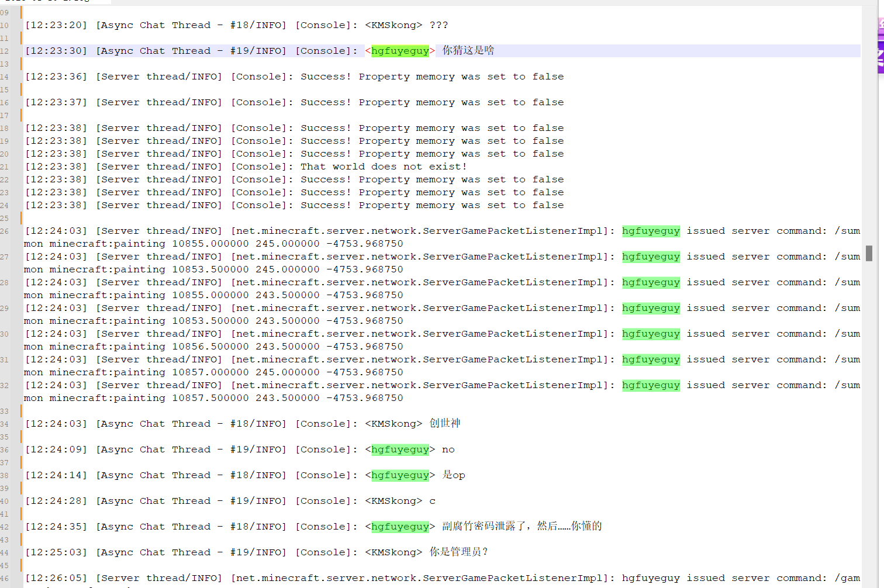This screenshot has width=884, height=588.
Task: Click line number 46 in the gutter
Action: [5, 579]
